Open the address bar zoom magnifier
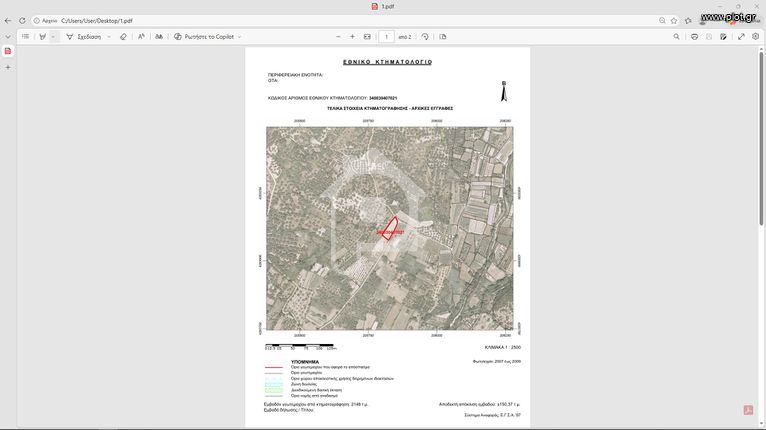The image size is (766, 430). pyautogui.click(x=662, y=21)
